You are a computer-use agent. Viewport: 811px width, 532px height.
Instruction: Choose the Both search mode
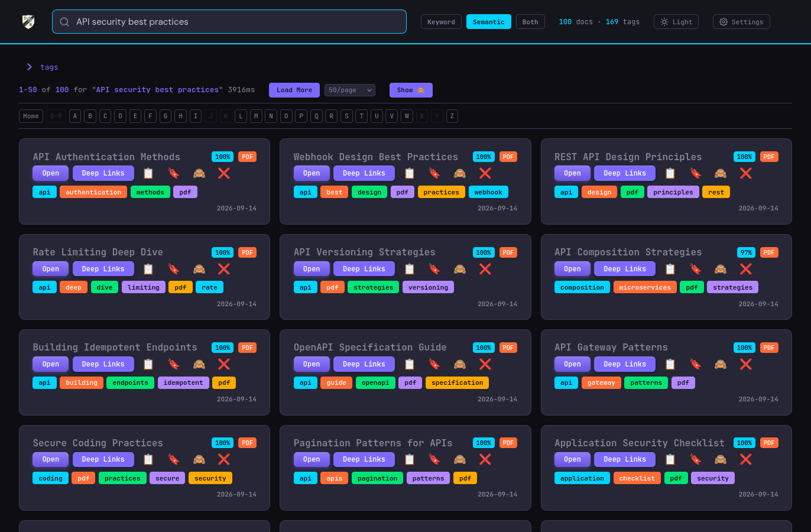point(530,22)
